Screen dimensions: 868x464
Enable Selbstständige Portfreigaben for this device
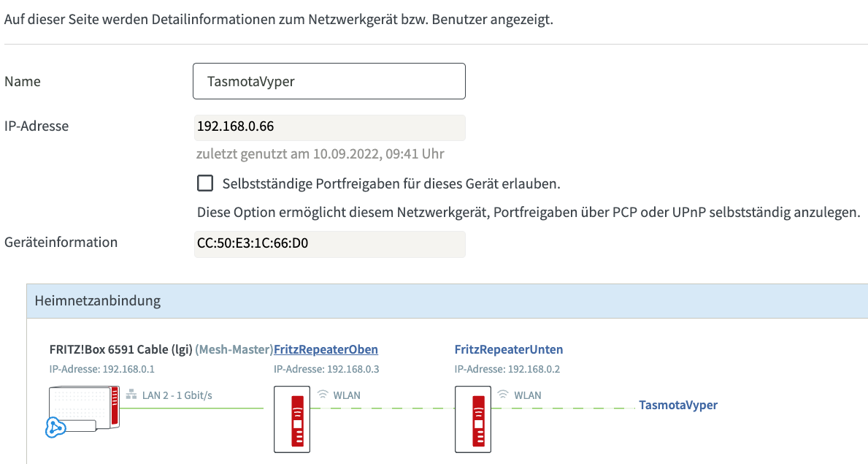pyautogui.click(x=205, y=183)
